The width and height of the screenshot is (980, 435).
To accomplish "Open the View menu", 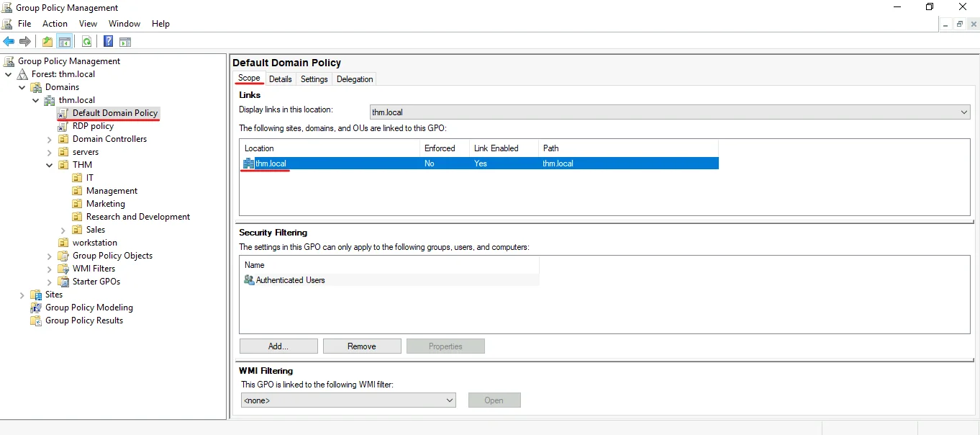I will point(88,24).
